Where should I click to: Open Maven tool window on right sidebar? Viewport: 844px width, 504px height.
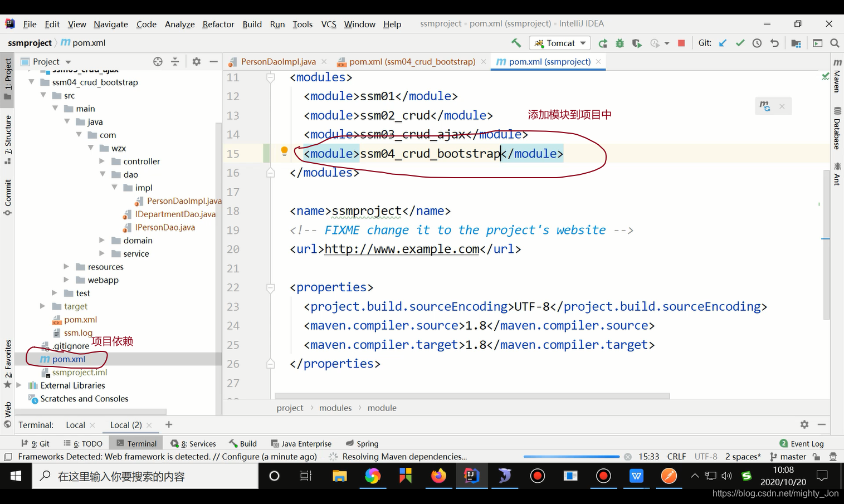(x=837, y=75)
